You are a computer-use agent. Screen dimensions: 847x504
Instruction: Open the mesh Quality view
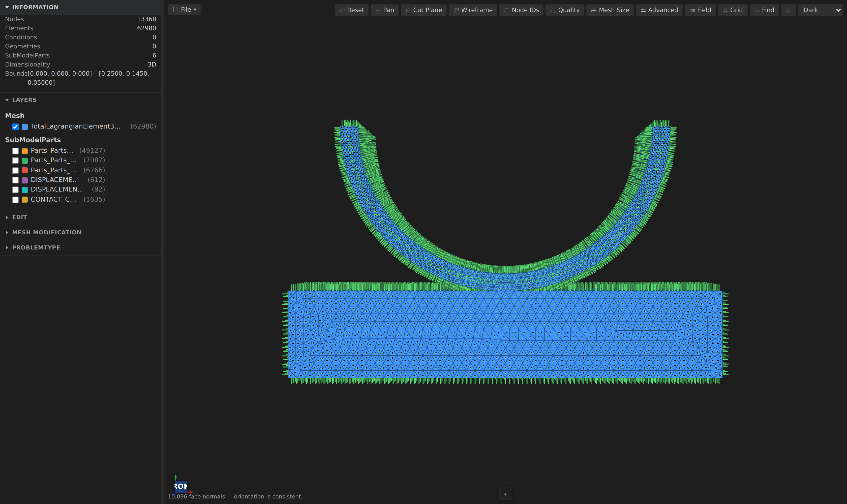(x=565, y=10)
